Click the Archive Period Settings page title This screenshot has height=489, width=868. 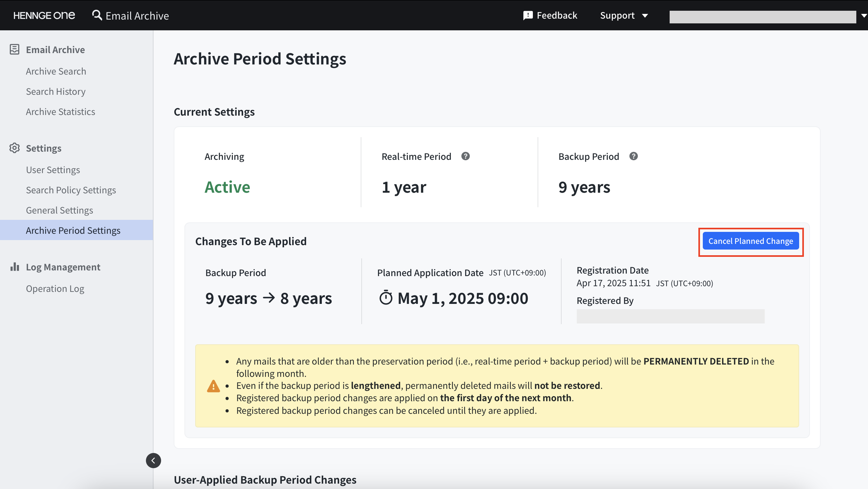[x=260, y=59]
